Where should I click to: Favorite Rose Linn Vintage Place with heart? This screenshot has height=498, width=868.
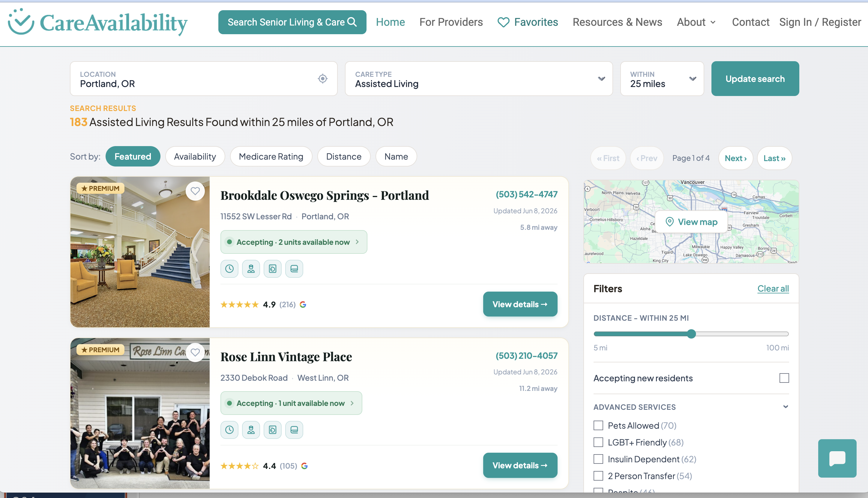tap(195, 352)
